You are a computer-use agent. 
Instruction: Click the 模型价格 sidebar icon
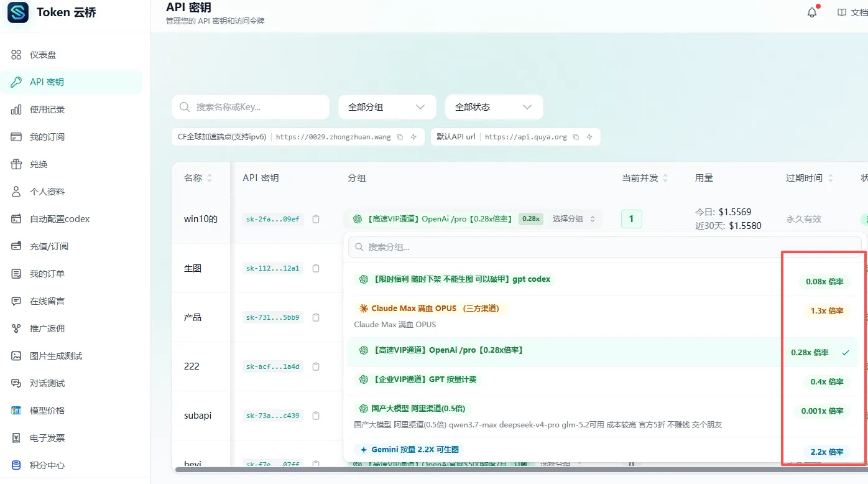(17, 411)
